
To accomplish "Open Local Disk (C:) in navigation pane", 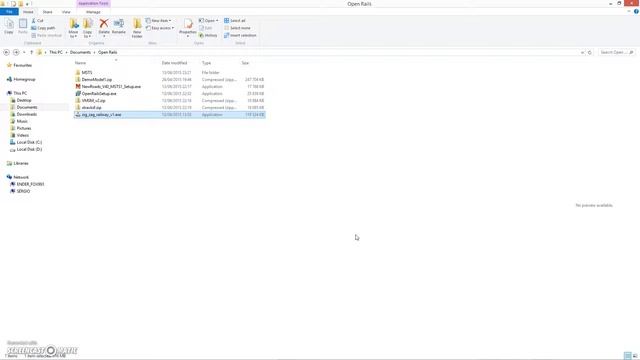I will [29, 142].
